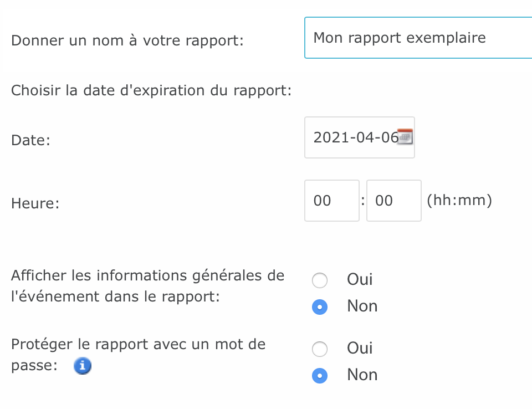Image resolution: width=532 pixels, height=409 pixels.
Task: Click the colon separator between hour and minute
Action: (x=363, y=200)
